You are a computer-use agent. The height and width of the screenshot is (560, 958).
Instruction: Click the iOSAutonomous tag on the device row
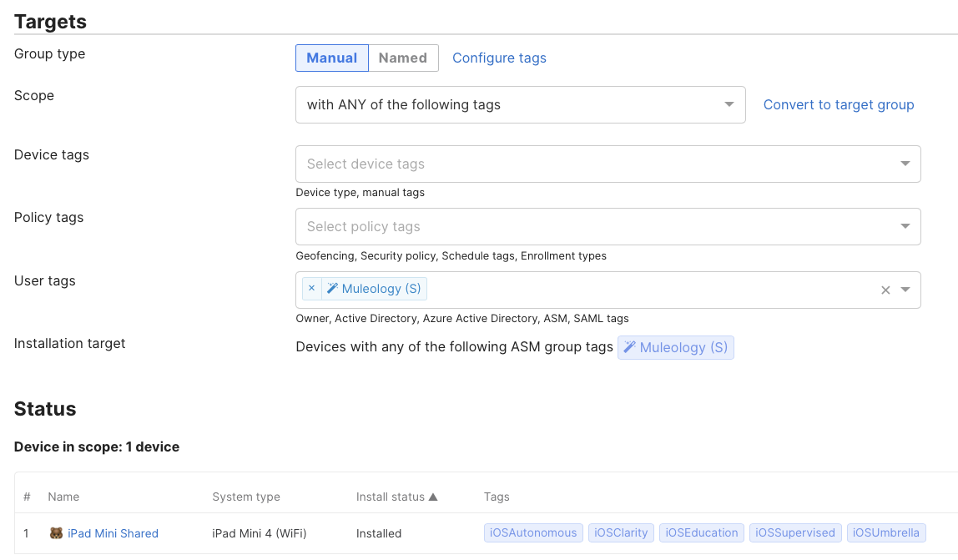(532, 532)
